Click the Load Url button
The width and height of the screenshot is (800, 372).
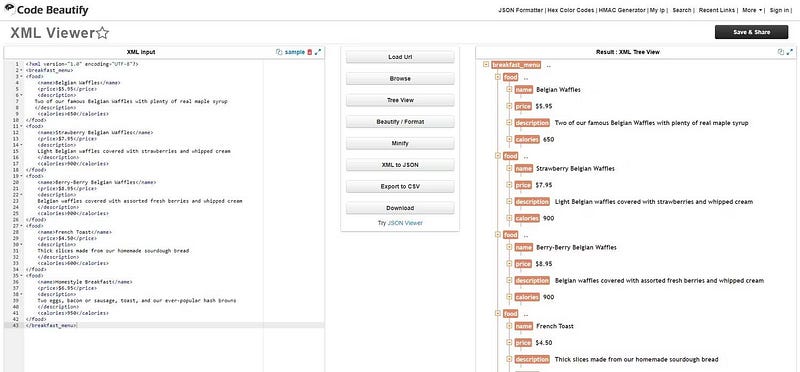[400, 57]
